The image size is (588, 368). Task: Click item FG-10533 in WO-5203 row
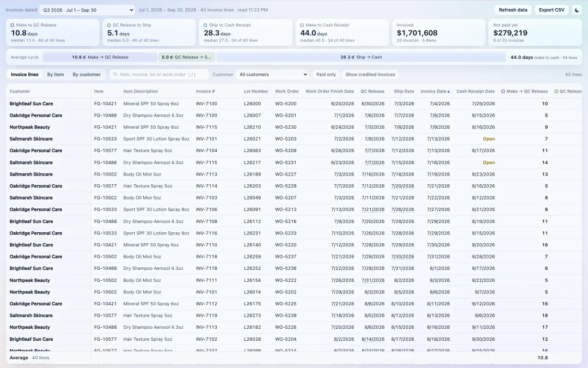click(106, 139)
